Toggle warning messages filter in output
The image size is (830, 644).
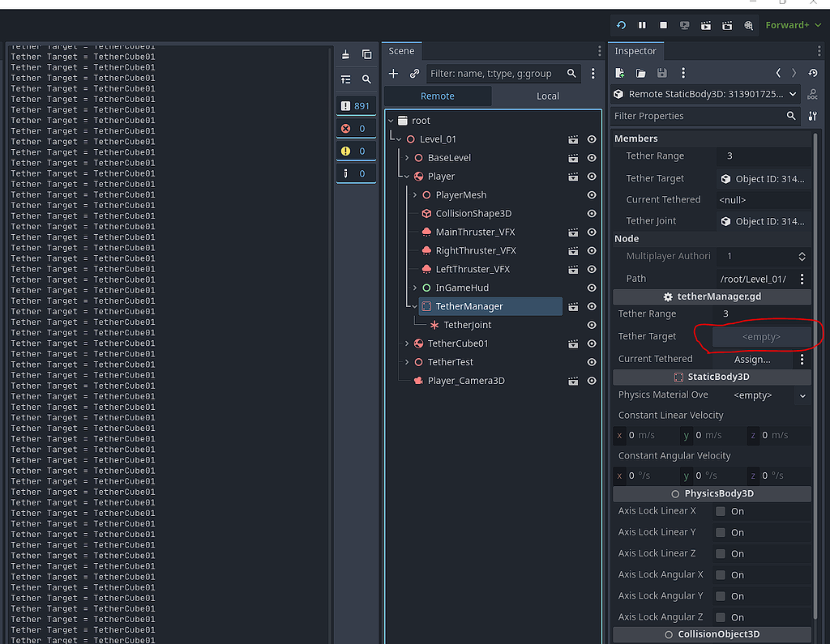tap(356, 151)
